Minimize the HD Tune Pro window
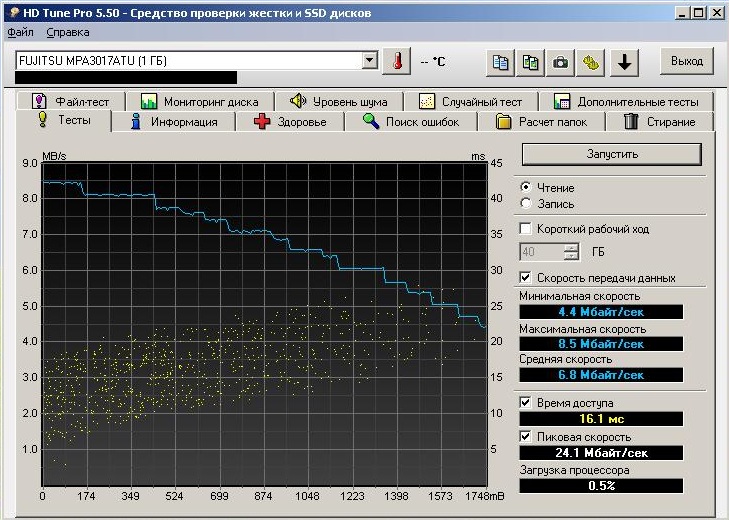 pyautogui.click(x=682, y=13)
